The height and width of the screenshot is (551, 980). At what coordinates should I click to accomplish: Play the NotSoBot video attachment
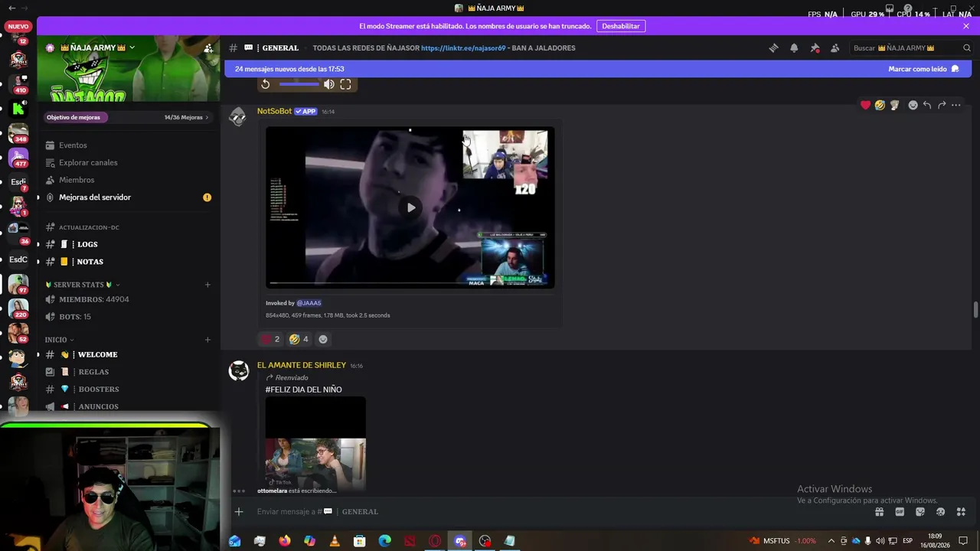pyautogui.click(x=411, y=207)
